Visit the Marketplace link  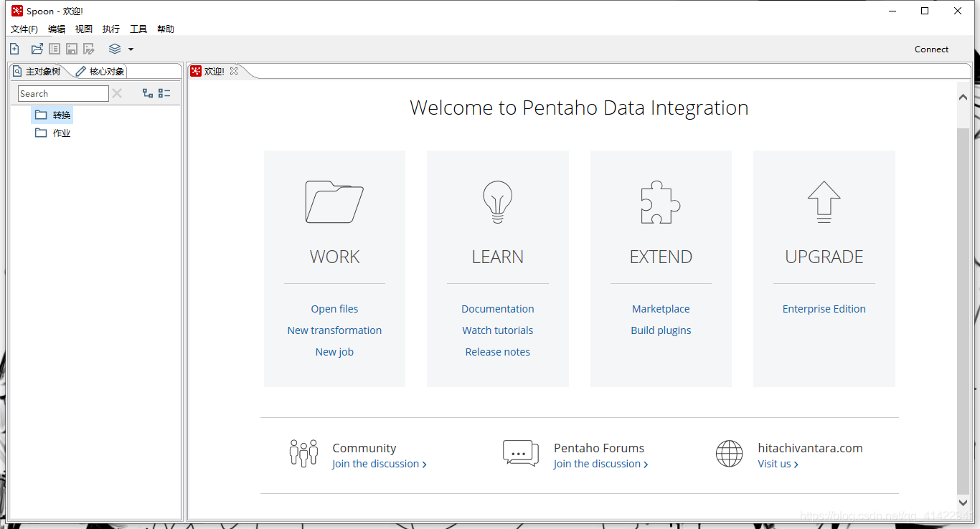661,309
